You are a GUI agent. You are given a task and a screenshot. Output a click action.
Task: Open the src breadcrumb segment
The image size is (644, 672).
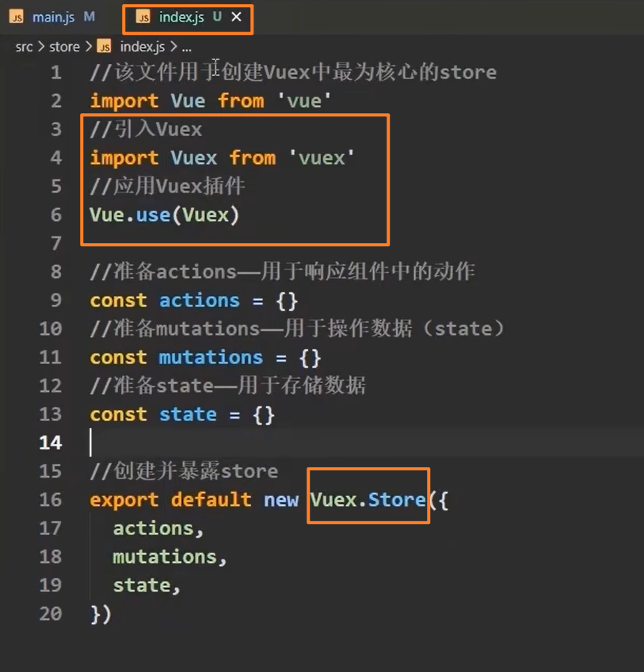[24, 47]
